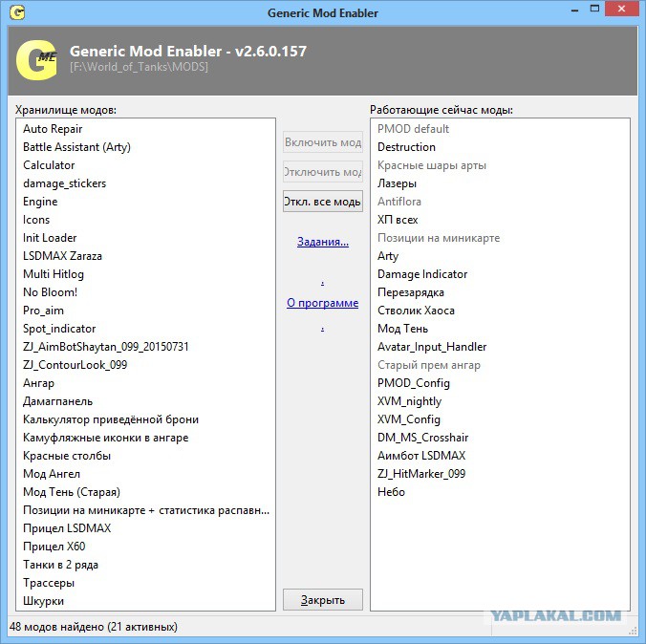Maximize the Generic Mod Enabler window
Viewport: 646px width, 644px height.
594,9
